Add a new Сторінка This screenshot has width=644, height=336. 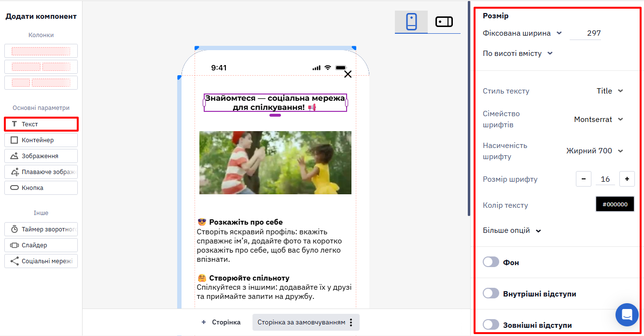coord(221,322)
